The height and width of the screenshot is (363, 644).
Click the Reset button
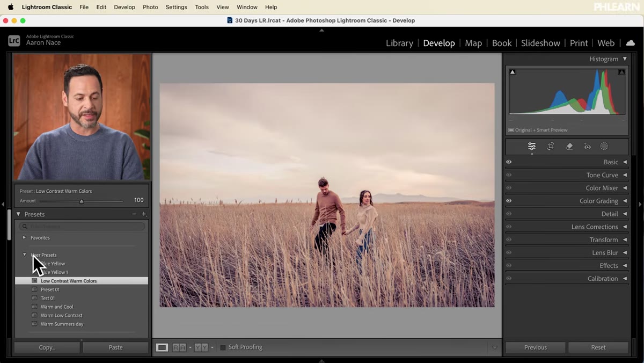click(x=598, y=347)
